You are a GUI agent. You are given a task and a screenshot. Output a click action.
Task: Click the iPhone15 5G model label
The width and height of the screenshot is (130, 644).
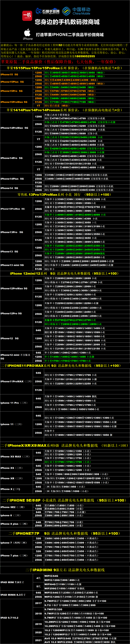9,75
